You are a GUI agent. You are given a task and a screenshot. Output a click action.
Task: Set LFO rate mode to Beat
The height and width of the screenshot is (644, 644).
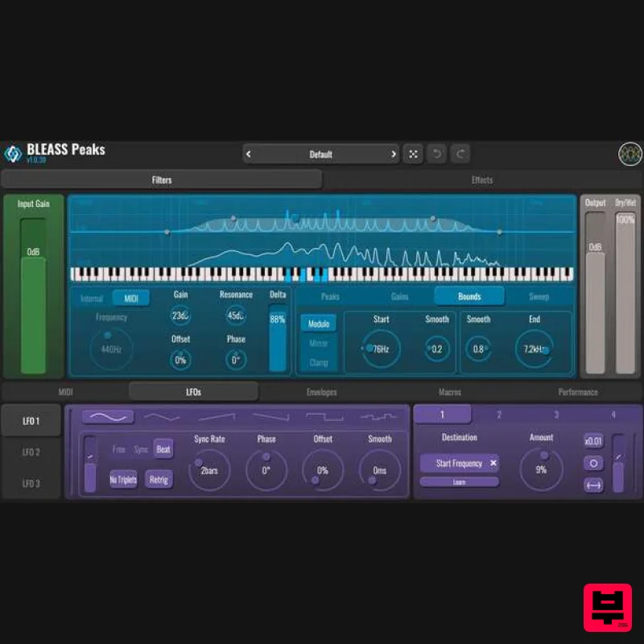pos(163,449)
